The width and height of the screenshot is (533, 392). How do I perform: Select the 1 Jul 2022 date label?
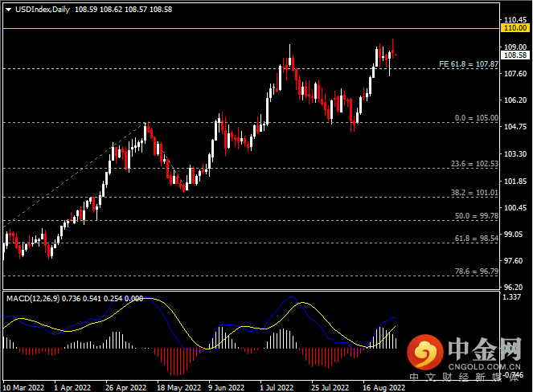click(277, 388)
